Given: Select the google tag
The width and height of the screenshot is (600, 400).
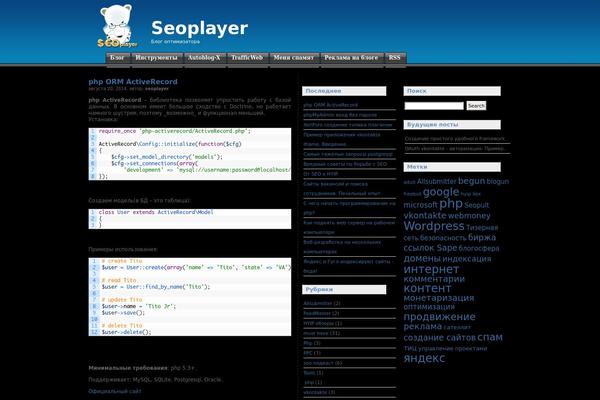Looking at the screenshot, I should (x=441, y=192).
